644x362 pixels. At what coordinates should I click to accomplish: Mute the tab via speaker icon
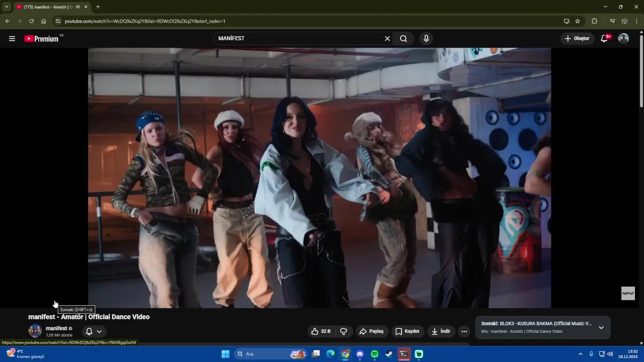click(77, 7)
